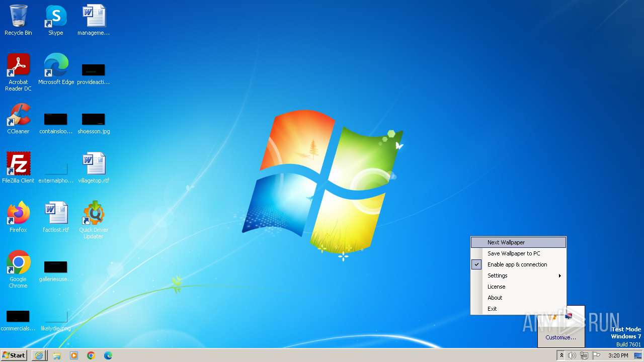Launch Chrome from the taskbar
The image size is (644, 362).
point(91,355)
